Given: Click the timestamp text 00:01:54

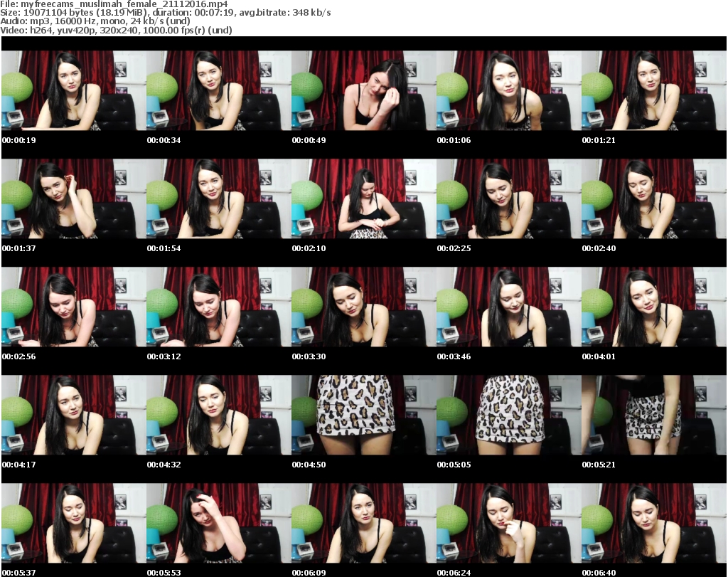Looking at the screenshot, I should [164, 248].
